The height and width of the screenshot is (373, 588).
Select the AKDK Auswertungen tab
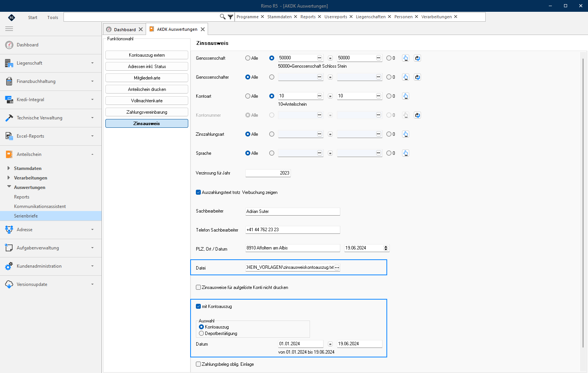(177, 29)
